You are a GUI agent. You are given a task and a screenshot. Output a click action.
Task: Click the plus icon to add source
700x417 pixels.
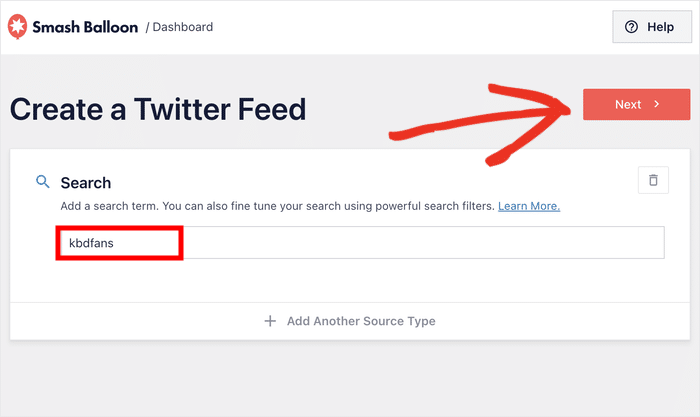(269, 321)
